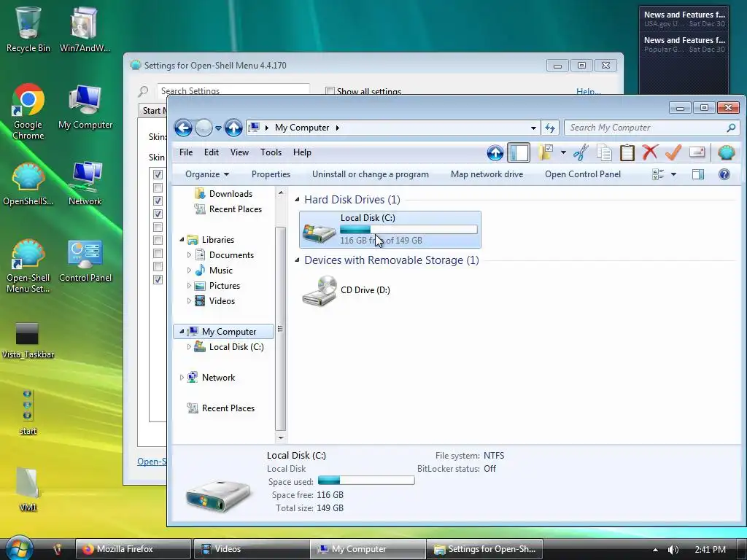Screen dimensions: 747x560
Task: Open the Help menu
Action: click(x=302, y=152)
